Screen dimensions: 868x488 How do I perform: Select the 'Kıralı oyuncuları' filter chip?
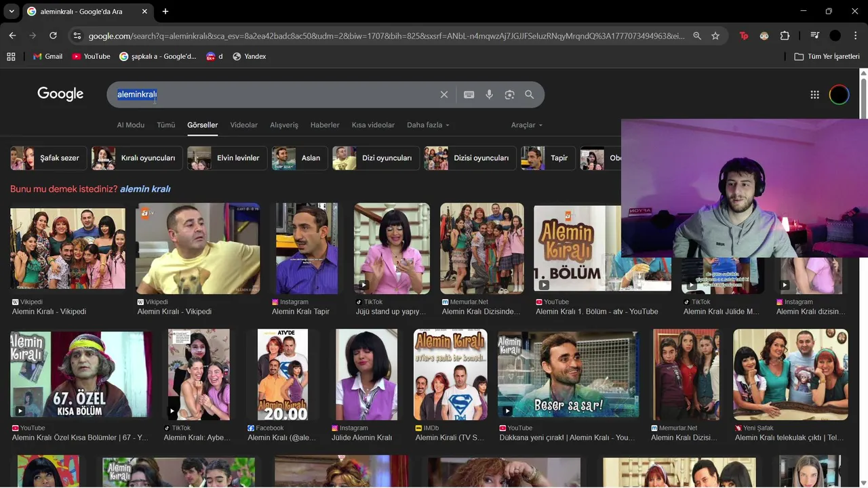(137, 158)
